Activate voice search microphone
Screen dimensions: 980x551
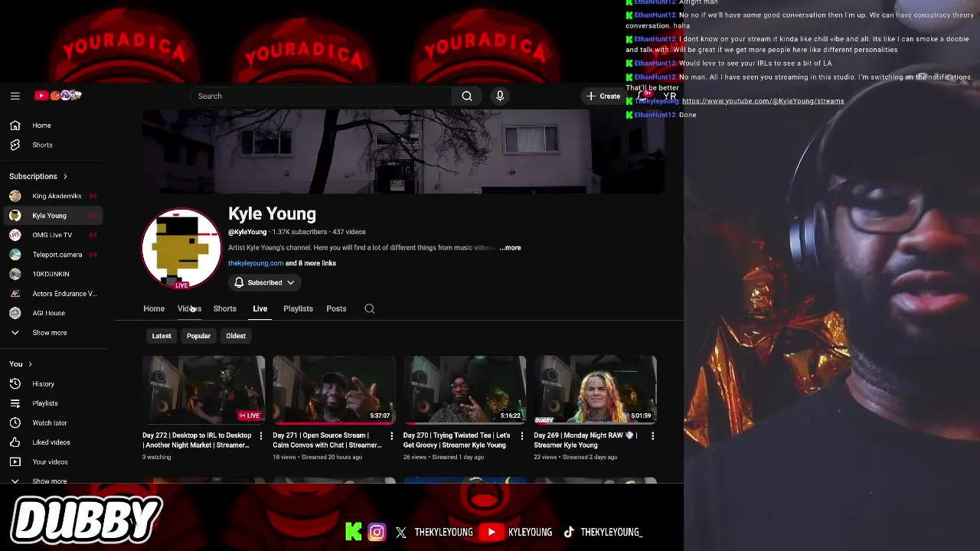click(500, 96)
